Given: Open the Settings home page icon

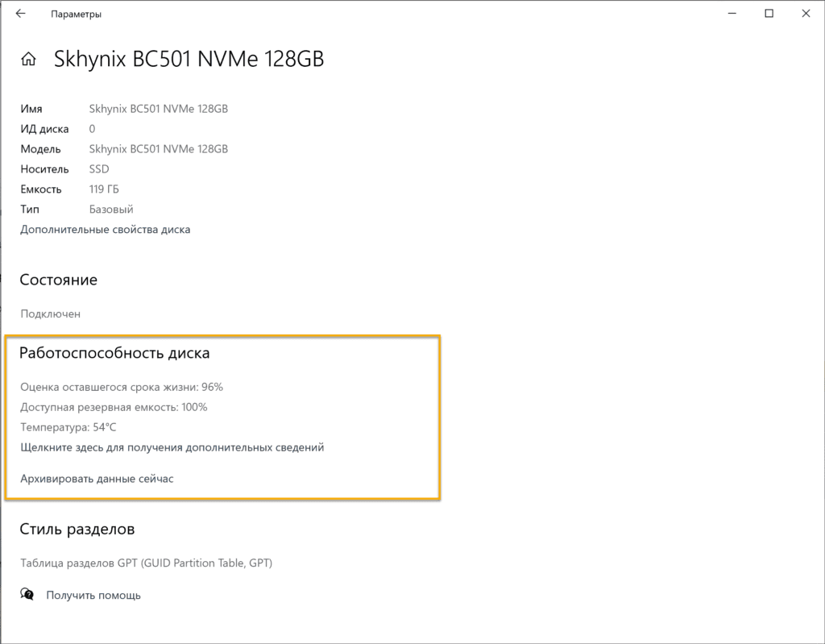Looking at the screenshot, I should 28,59.
